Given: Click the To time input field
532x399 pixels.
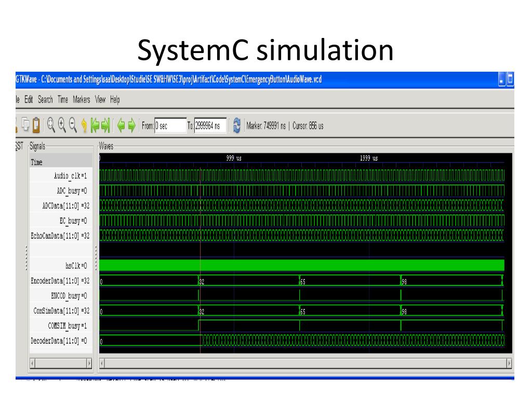Looking at the screenshot, I should 210,126.
